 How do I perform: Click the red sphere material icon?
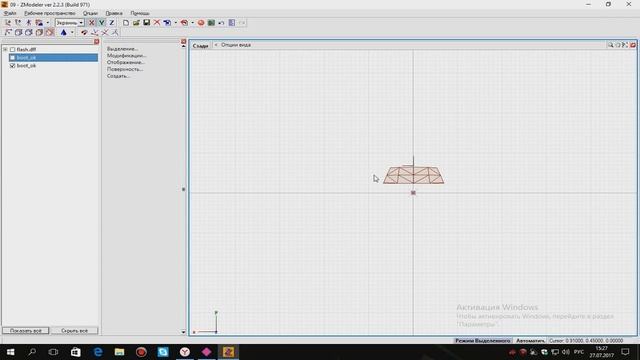pyautogui.click(x=201, y=23)
